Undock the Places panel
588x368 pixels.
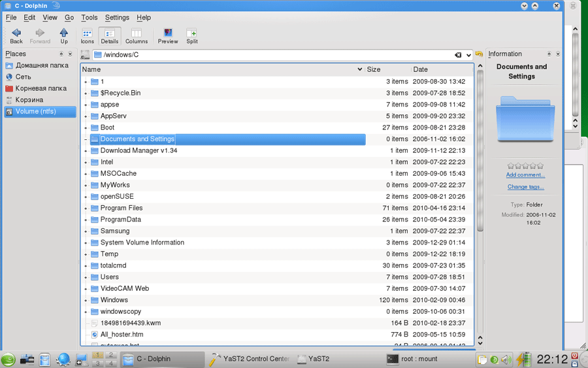point(61,54)
